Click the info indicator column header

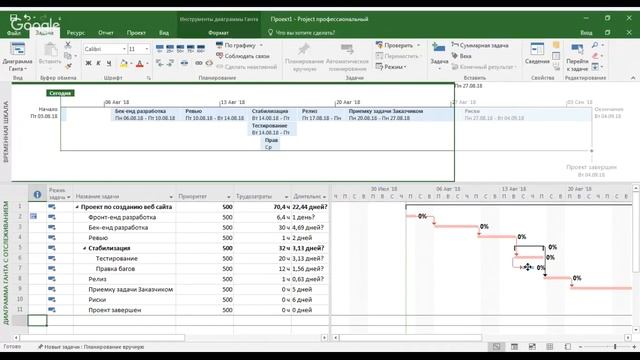37,195
